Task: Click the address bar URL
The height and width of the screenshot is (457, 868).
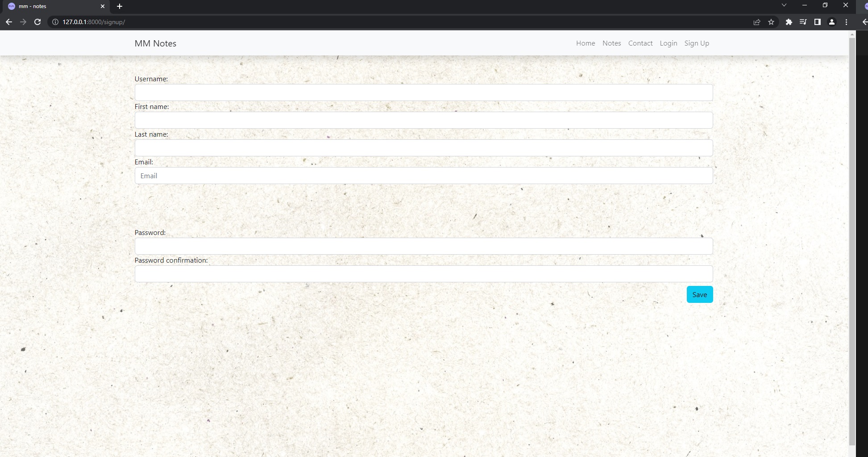Action: click(x=94, y=22)
